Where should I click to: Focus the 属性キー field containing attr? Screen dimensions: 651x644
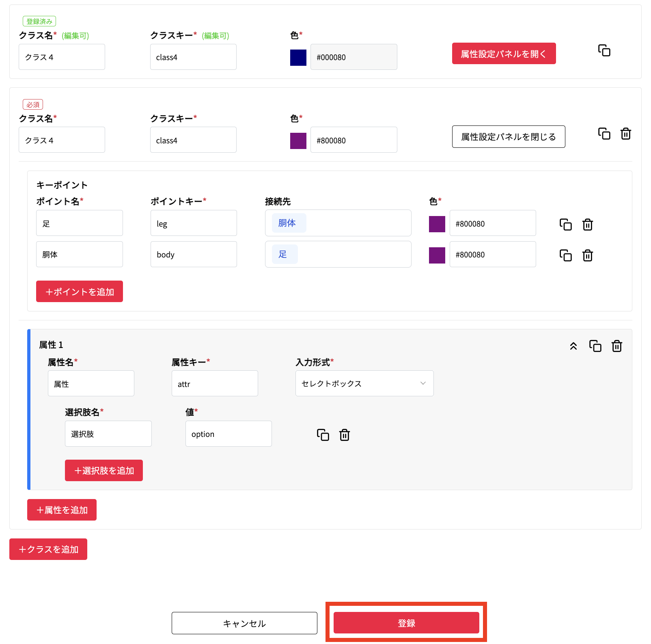click(x=215, y=383)
